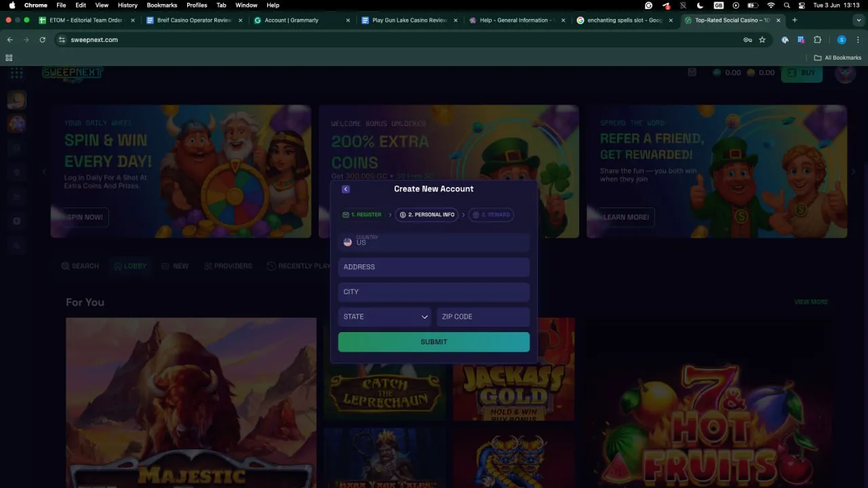Open the Country selector showing US
The image size is (868, 488).
tap(434, 242)
